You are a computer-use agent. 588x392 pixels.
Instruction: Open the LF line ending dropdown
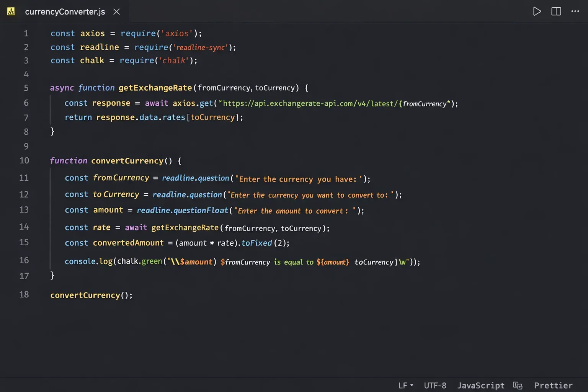click(405, 385)
